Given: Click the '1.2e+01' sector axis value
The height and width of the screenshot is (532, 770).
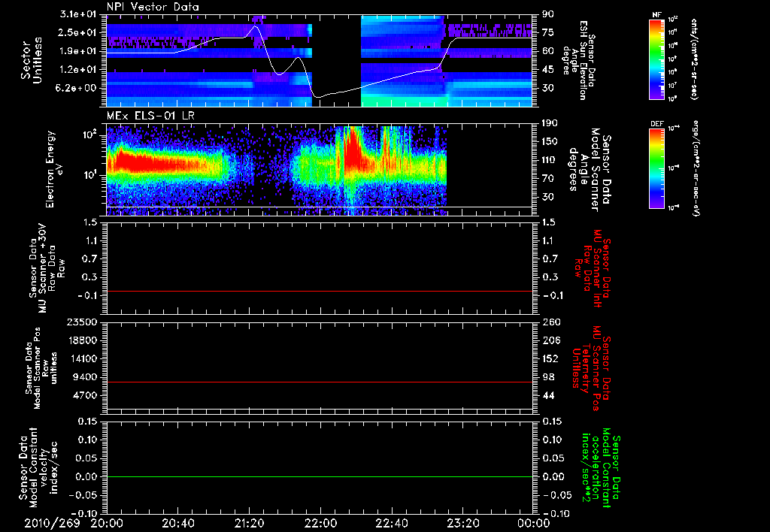Looking at the screenshot, I should [x=78, y=70].
